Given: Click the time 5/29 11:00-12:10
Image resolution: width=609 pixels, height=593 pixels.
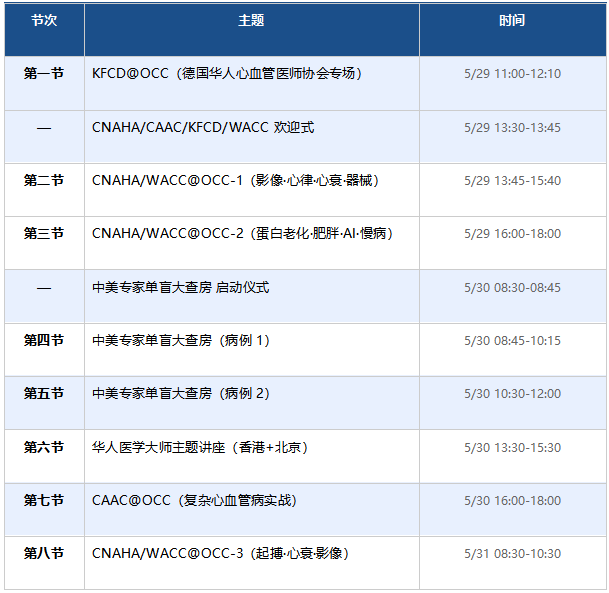Looking at the screenshot, I should tap(512, 73).
